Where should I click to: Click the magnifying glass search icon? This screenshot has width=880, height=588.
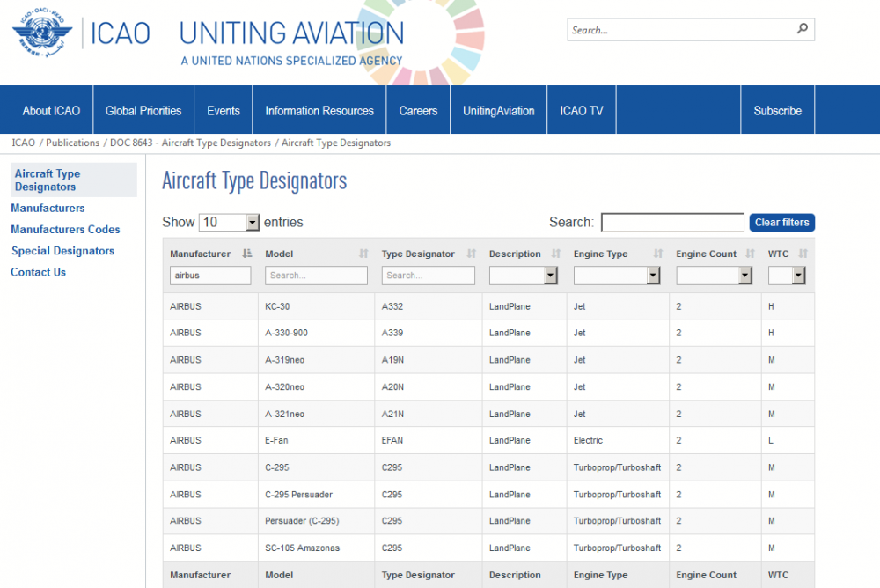(802, 29)
